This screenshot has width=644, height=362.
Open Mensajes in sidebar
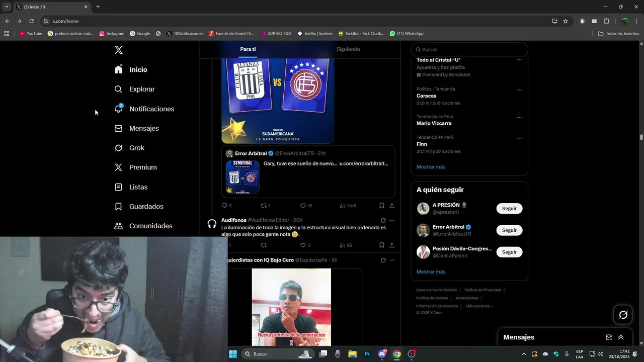[x=136, y=128]
